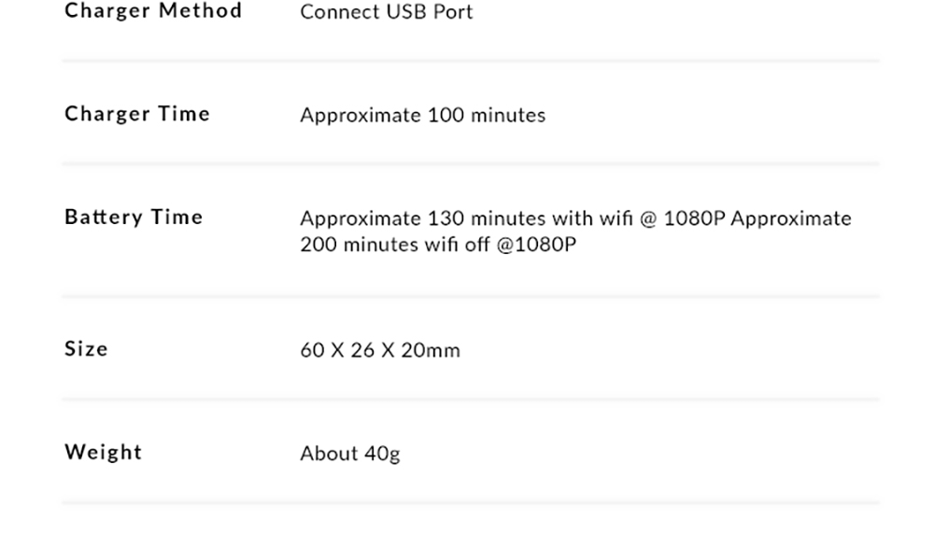
Task: Select the About 40g value
Action: pyautogui.click(x=349, y=454)
